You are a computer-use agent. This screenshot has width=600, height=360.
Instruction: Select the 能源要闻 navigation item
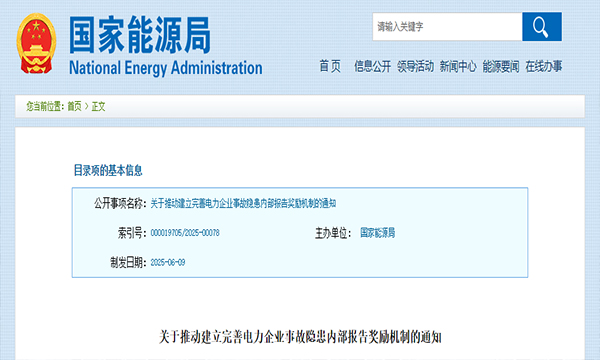[501, 66]
